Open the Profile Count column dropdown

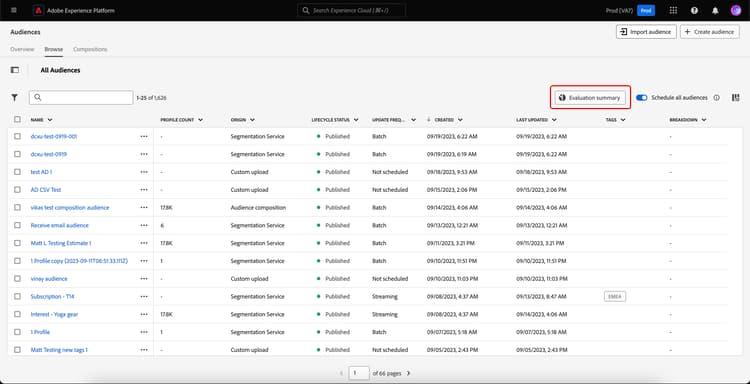coord(200,120)
